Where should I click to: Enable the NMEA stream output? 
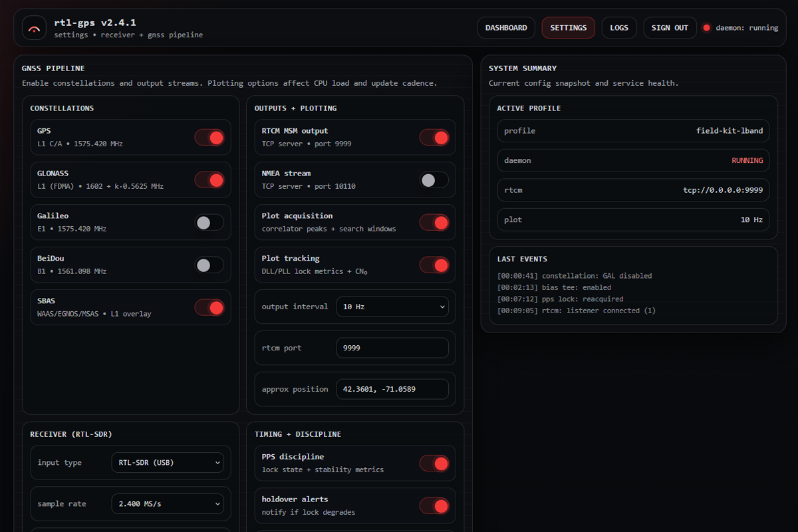click(x=434, y=180)
